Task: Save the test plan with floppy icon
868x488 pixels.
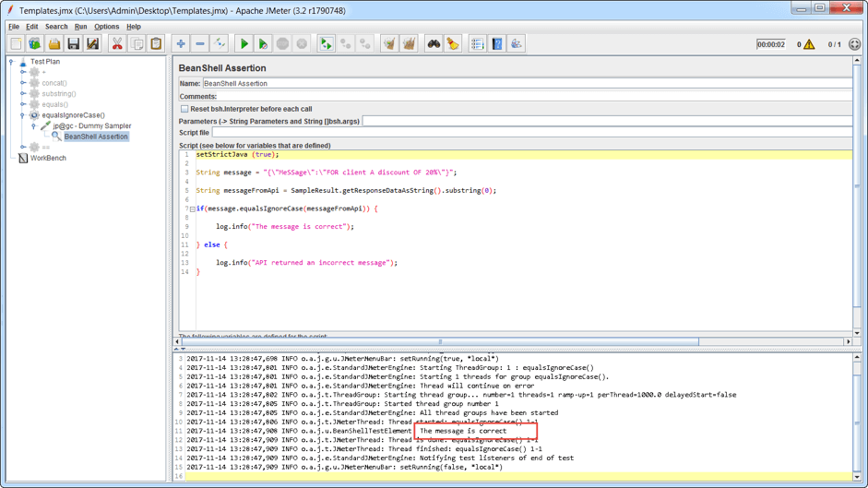Action: tap(73, 43)
